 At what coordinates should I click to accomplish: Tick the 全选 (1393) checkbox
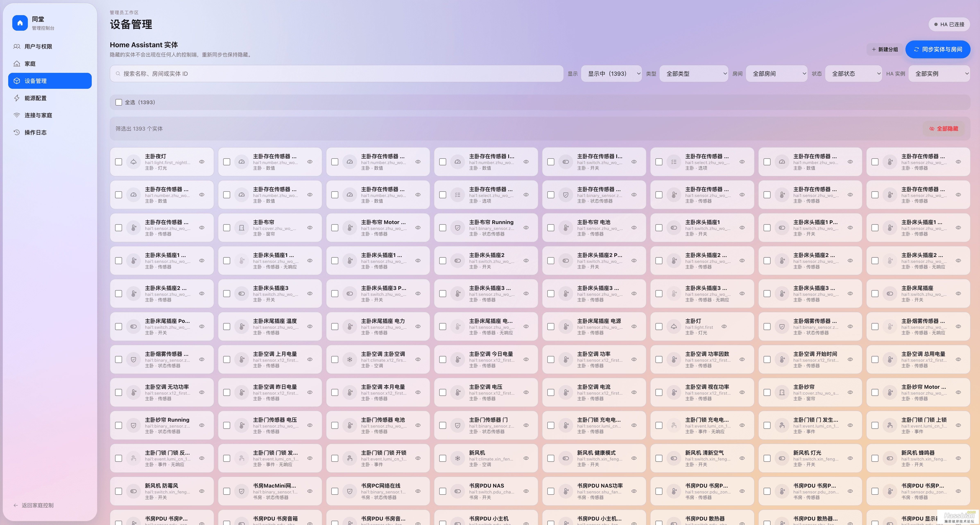(119, 102)
